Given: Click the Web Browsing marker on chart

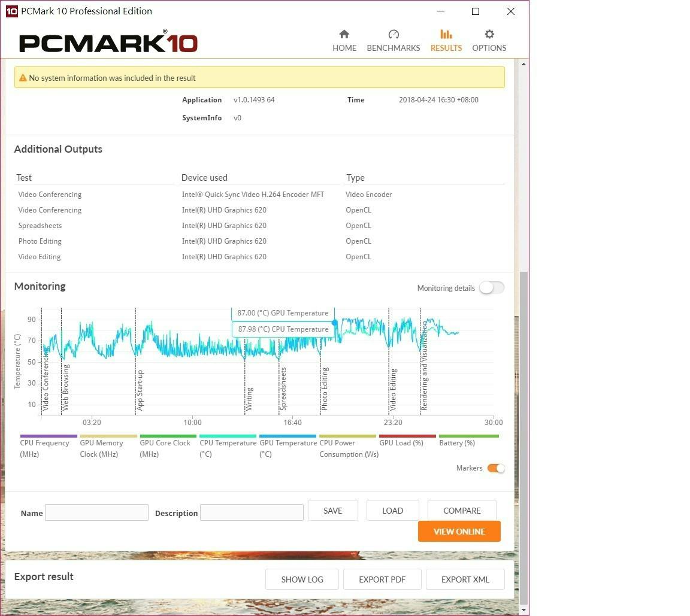Looking at the screenshot, I should coord(65,388).
